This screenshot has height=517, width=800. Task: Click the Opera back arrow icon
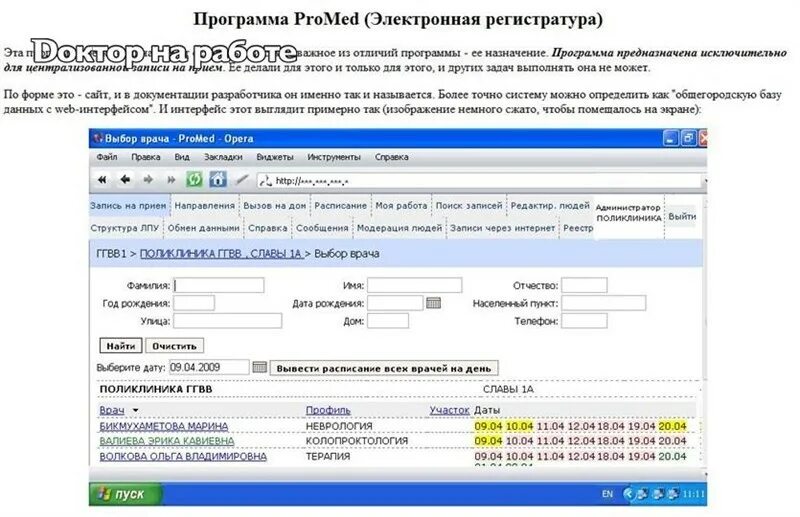[125, 180]
